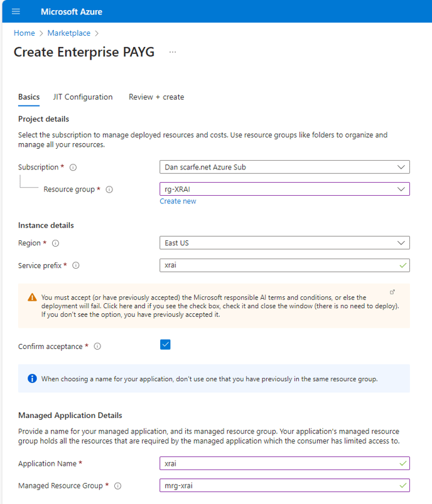
Task: Toggle the Confirm acceptance checkbox
Action: (x=165, y=345)
